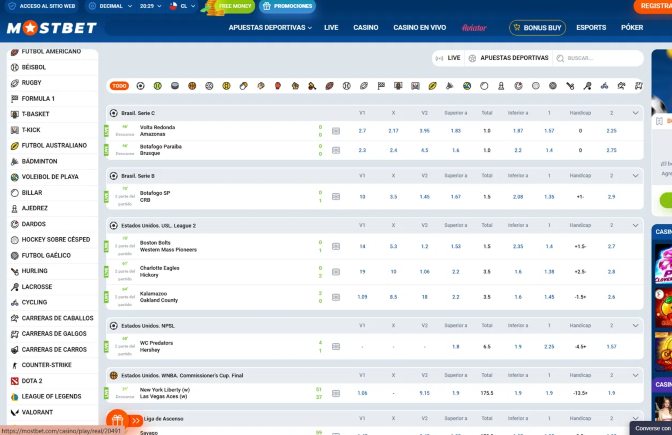Collapse Estados Unidos USL League 2 section

tap(636, 225)
